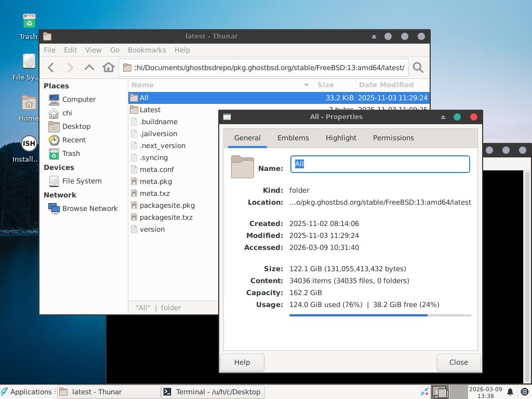Image resolution: width=532 pixels, height=399 pixels.
Task: Open File System under Devices
Action: 82,181
